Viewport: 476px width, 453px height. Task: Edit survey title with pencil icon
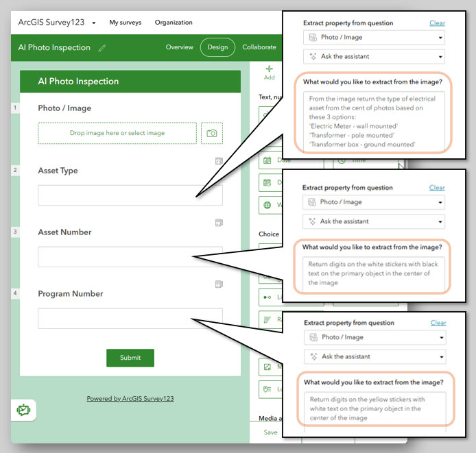coord(102,48)
